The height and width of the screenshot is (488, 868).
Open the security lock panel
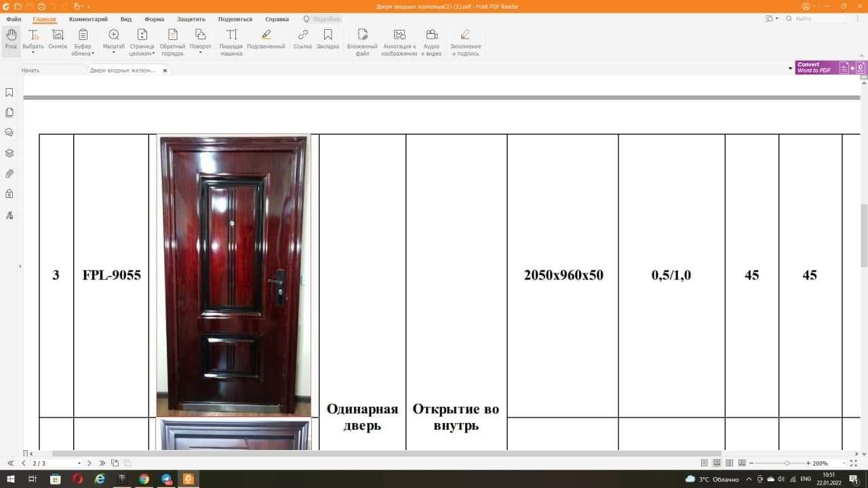tap(9, 194)
